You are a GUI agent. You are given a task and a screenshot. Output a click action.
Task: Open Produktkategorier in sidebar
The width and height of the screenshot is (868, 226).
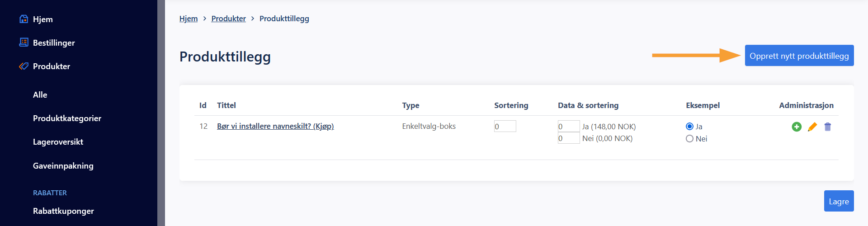point(67,118)
